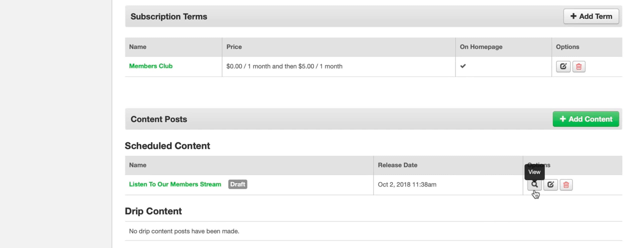The width and height of the screenshot is (644, 248).
Task: Click the Subscription Terms section title
Action: pos(169,16)
